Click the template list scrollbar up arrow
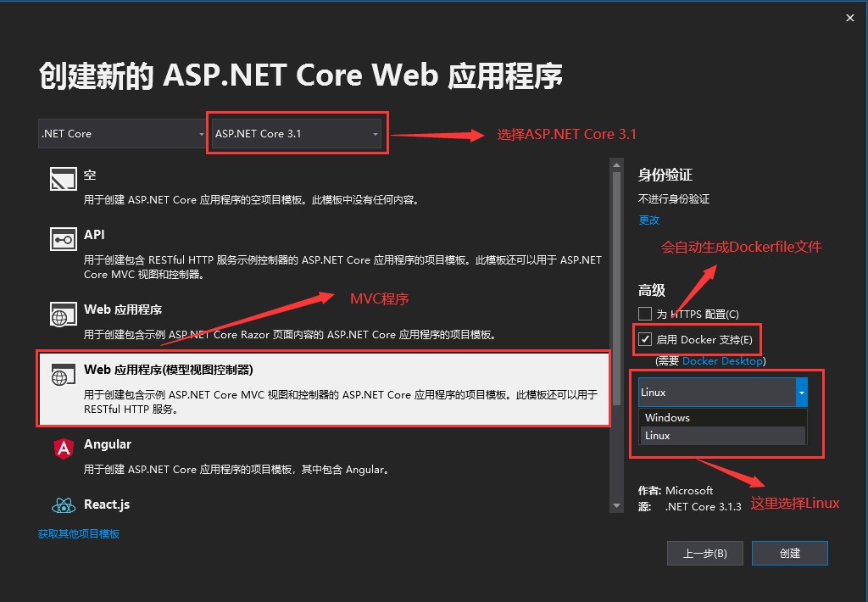Screen dimensions: 868x602 click(x=616, y=165)
